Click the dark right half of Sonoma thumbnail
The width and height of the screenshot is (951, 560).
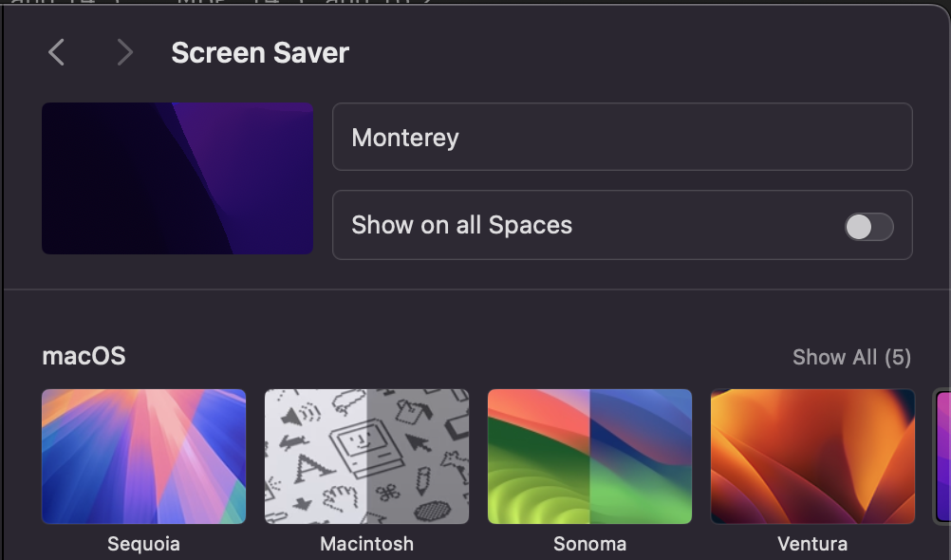pos(641,456)
